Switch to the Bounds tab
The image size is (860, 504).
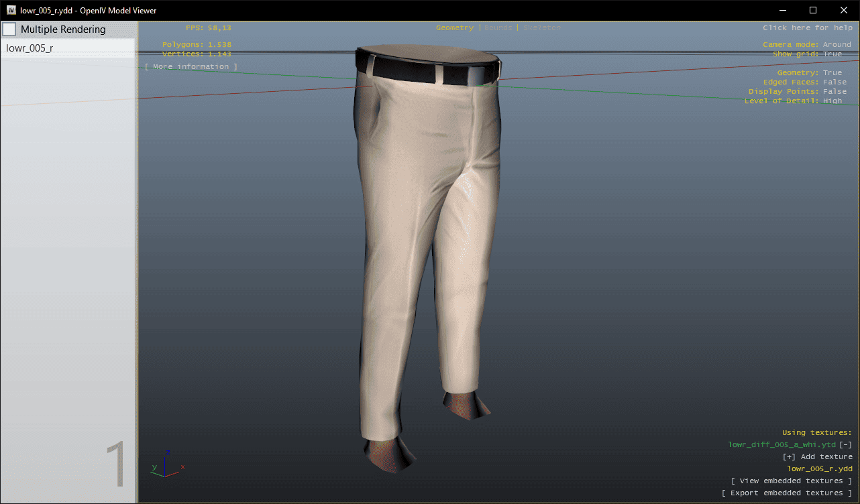498,28
